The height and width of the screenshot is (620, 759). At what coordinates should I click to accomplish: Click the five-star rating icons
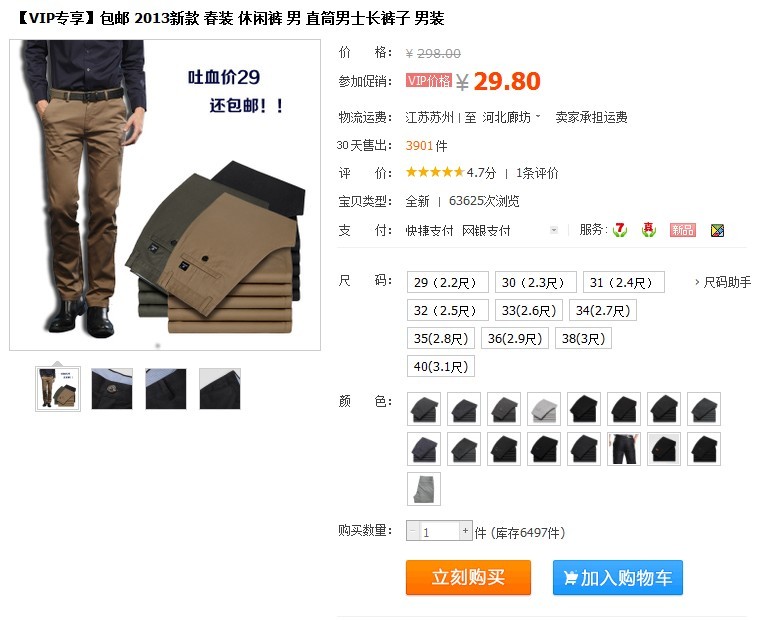pyautogui.click(x=435, y=172)
